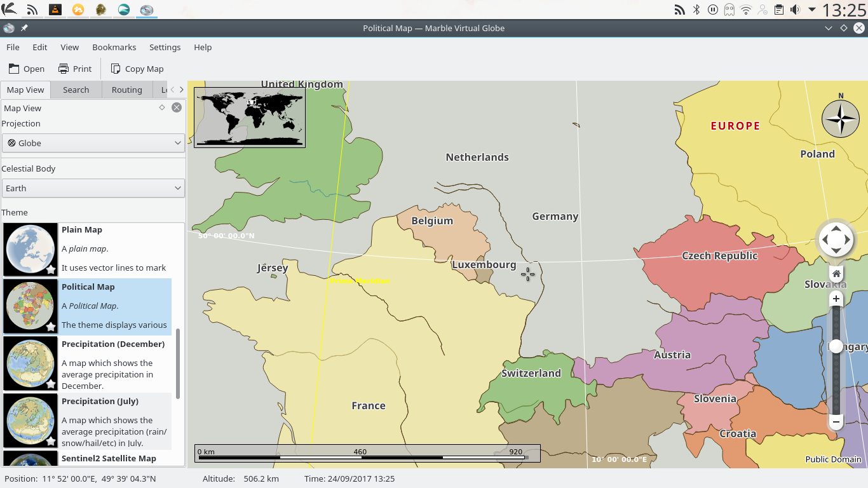This screenshot has height=488, width=868.
Task: Open the Bluetooth tray icon
Action: tap(696, 10)
